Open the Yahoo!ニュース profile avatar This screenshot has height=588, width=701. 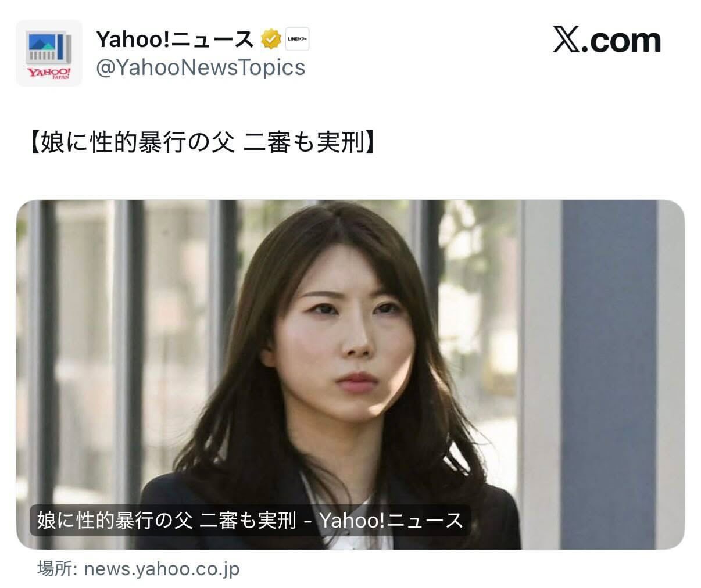[x=49, y=53]
